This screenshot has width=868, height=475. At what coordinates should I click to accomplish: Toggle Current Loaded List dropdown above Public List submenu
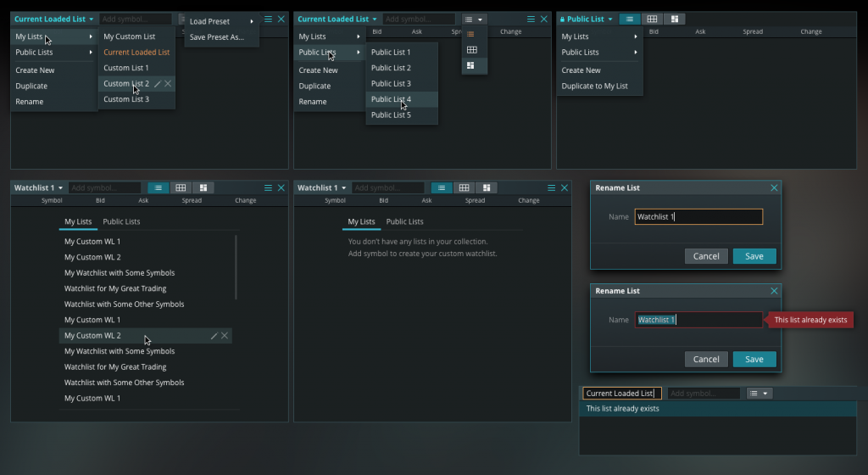337,19
